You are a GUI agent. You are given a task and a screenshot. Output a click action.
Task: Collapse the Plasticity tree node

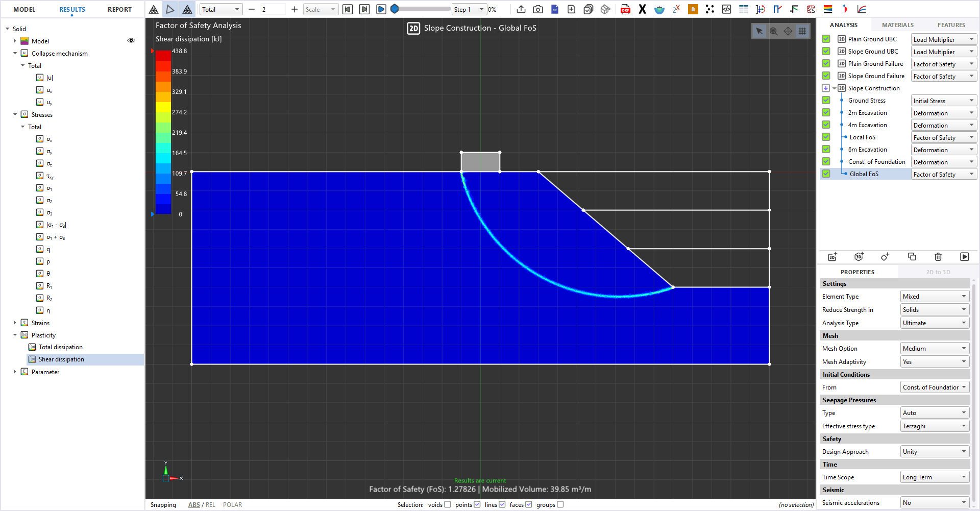[15, 335]
